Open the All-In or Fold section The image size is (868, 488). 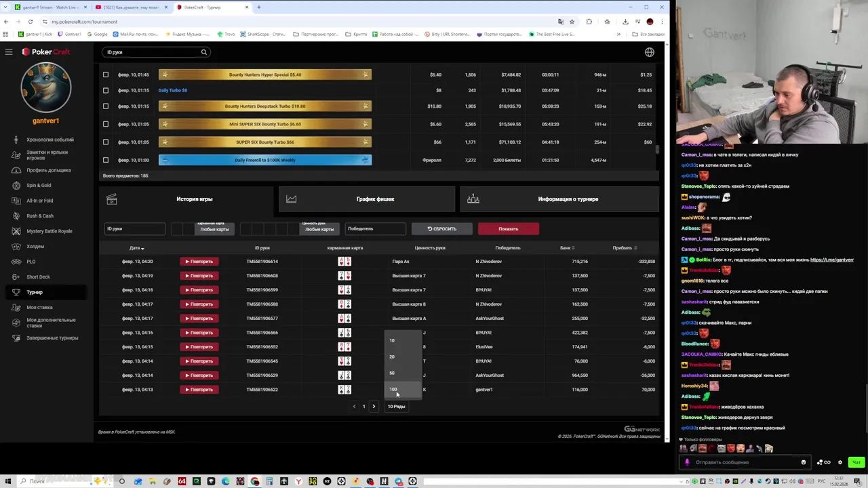pyautogui.click(x=39, y=201)
